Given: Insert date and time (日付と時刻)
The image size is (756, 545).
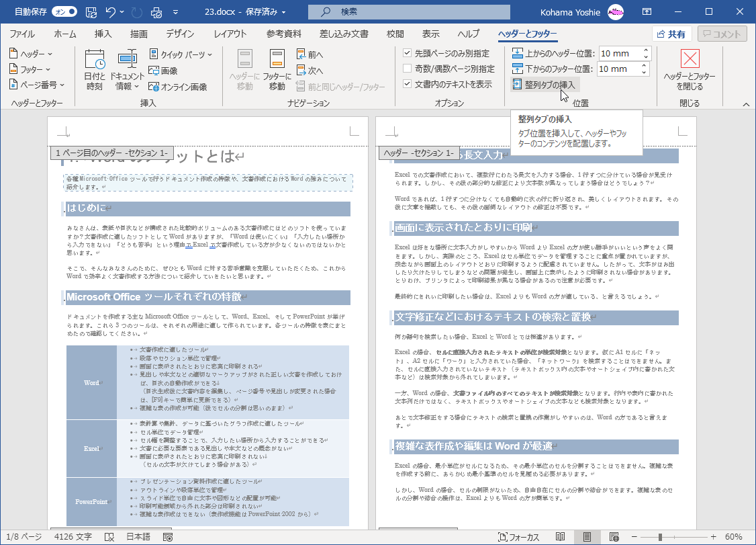Looking at the screenshot, I should pos(95,70).
